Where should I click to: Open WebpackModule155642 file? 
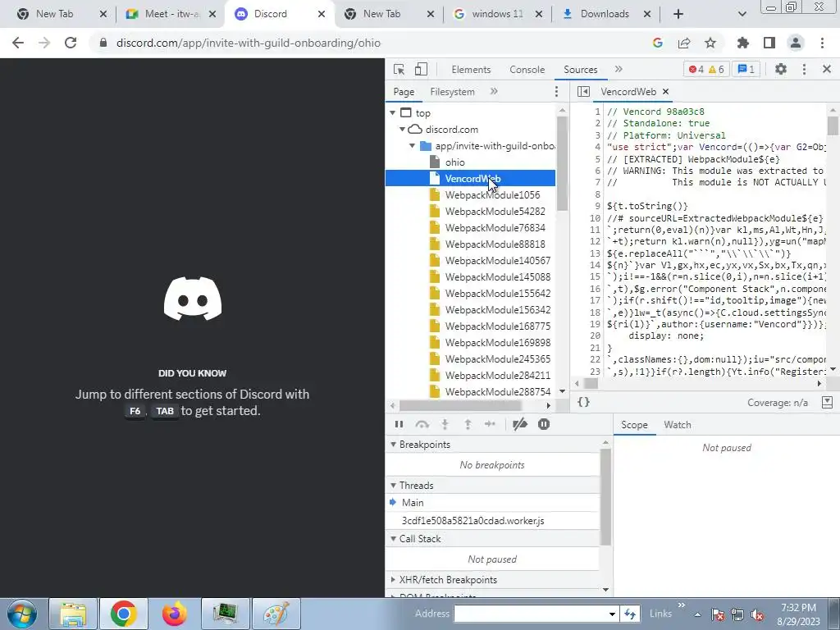click(498, 294)
